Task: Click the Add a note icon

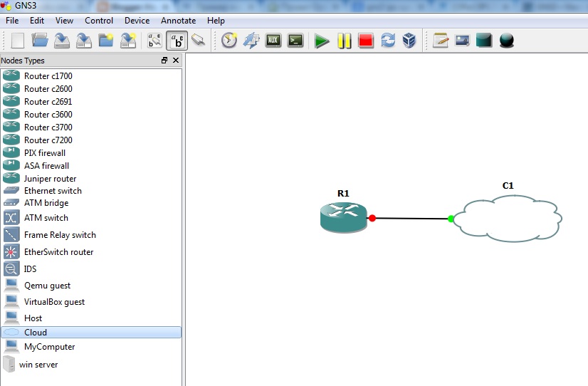Action: coord(441,40)
